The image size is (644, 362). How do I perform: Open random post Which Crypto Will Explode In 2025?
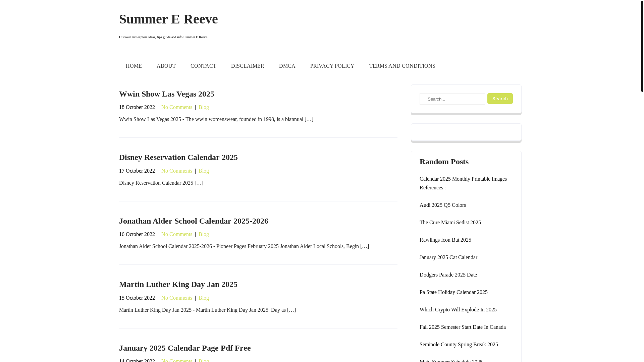click(458, 310)
